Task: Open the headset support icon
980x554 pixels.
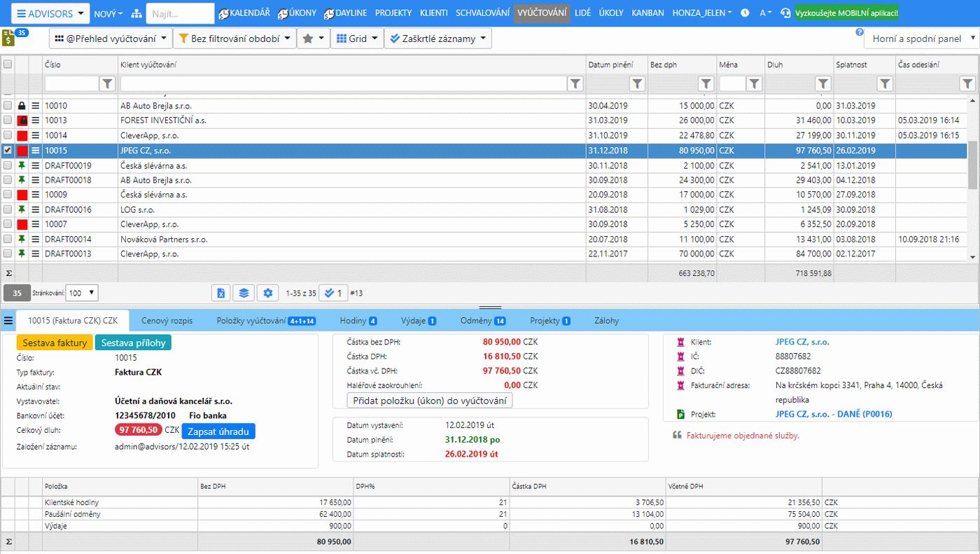Action: coord(785,13)
